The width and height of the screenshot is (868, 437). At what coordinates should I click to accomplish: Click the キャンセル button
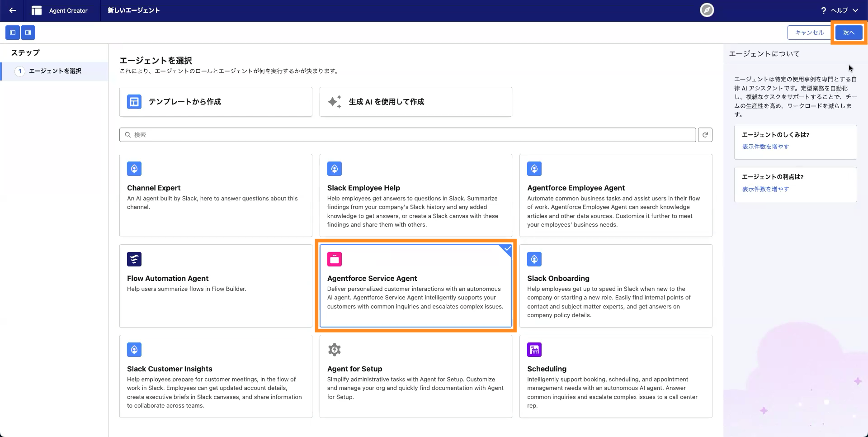[x=809, y=33]
